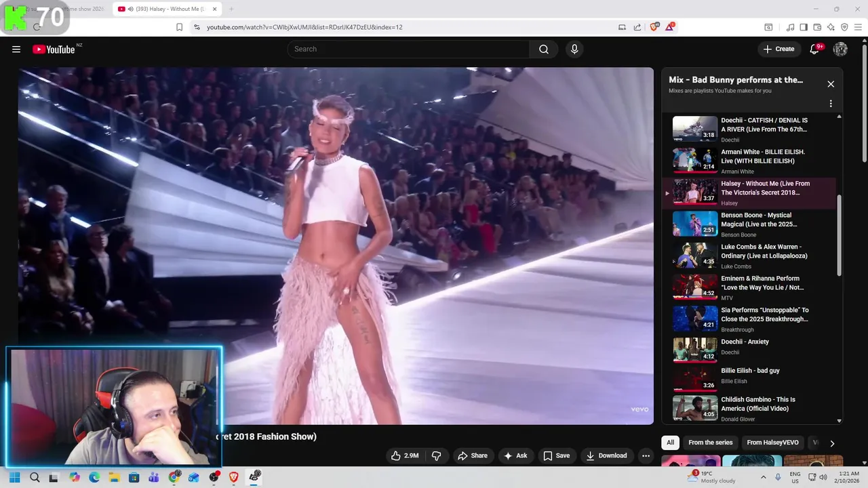Play Doechii CATFISH / DENIAL IS A RIVER
The image size is (868, 488).
[x=749, y=129]
